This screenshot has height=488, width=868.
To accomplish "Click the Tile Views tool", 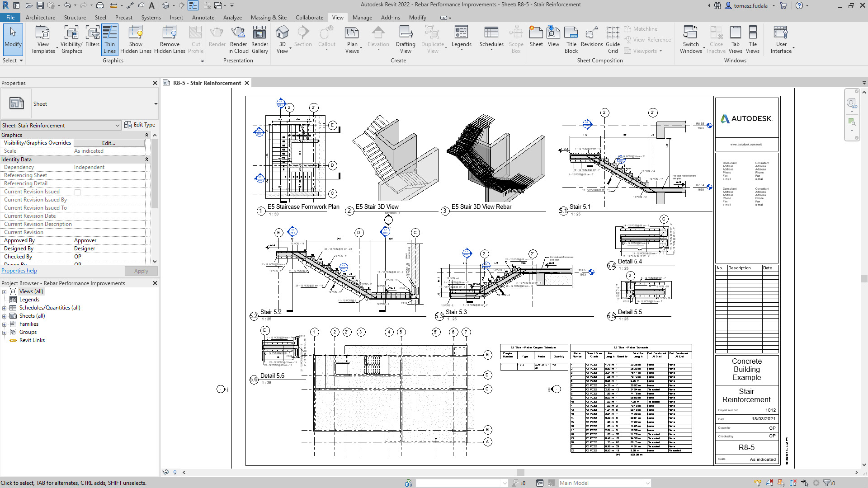I will point(753,40).
